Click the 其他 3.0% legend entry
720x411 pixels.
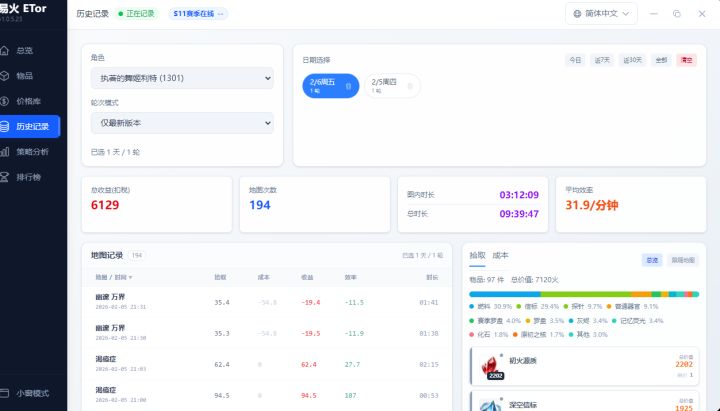(x=588, y=334)
